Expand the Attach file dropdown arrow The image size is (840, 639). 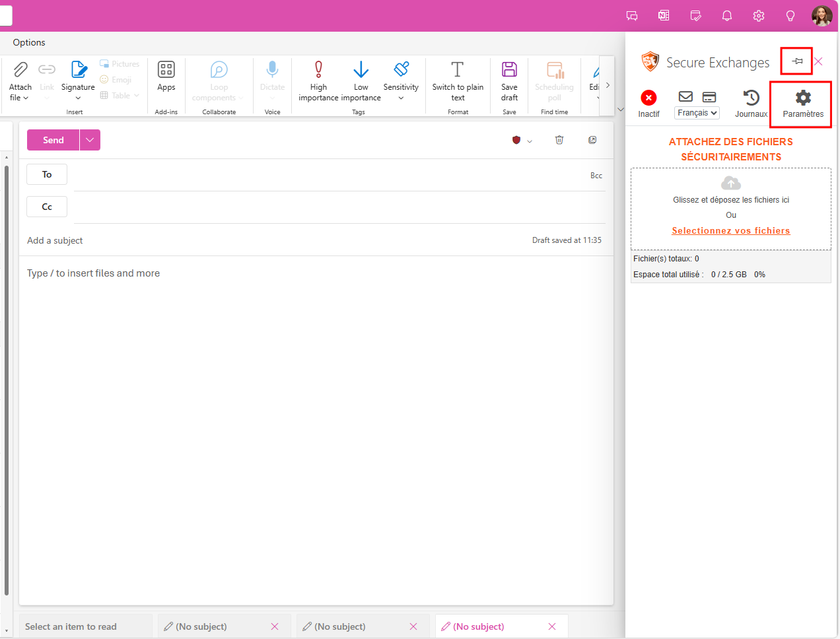(26, 98)
